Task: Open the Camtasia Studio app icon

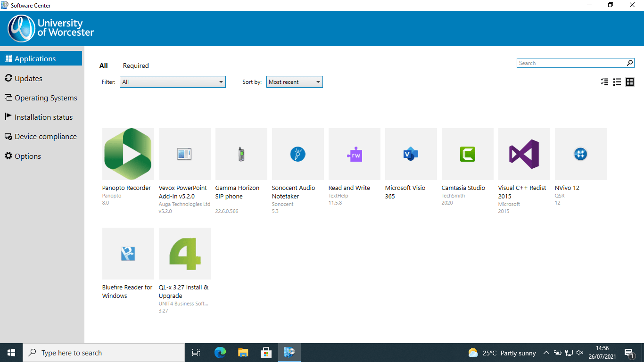Action: coord(468,154)
